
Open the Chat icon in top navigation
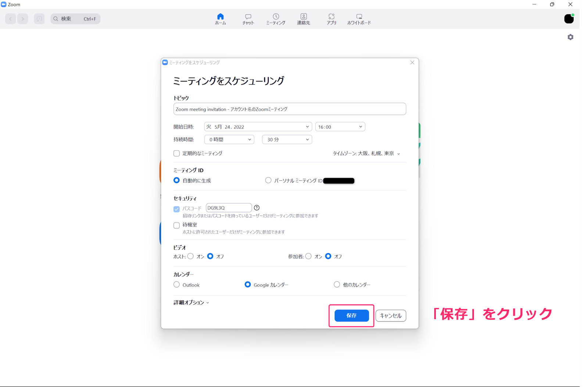248,17
